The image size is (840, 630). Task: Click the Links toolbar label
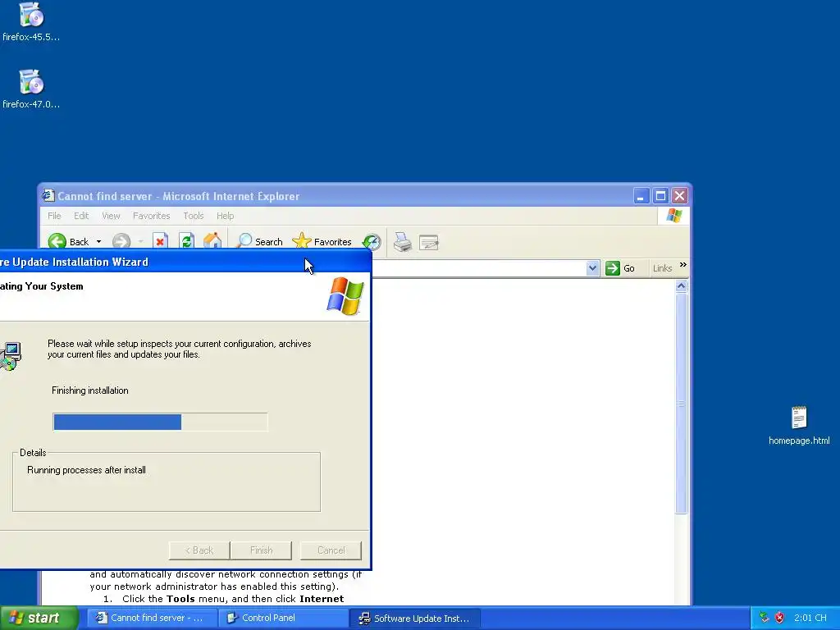662,268
